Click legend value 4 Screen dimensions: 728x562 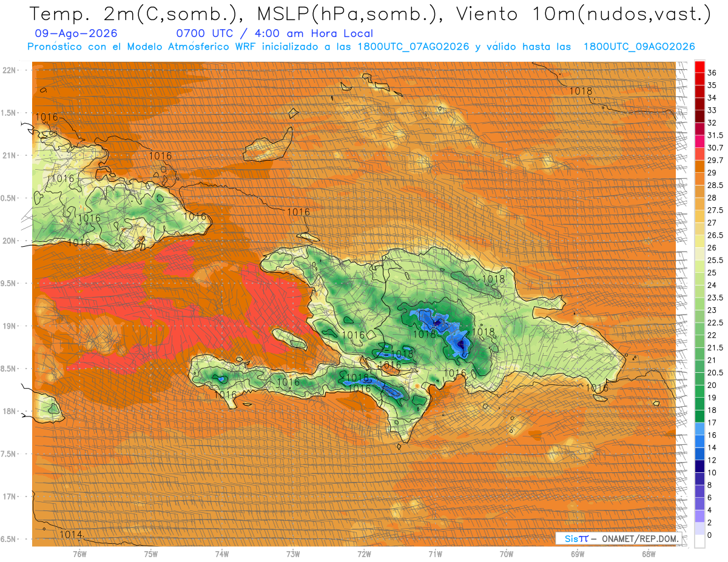pos(710,510)
